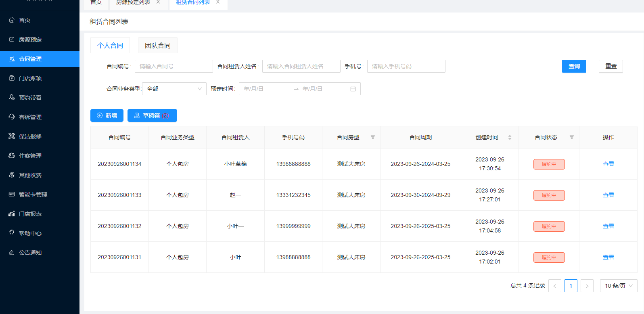This screenshot has height=314, width=644.
Task: Click the 保洁报修 tools icon
Action: click(x=12, y=136)
